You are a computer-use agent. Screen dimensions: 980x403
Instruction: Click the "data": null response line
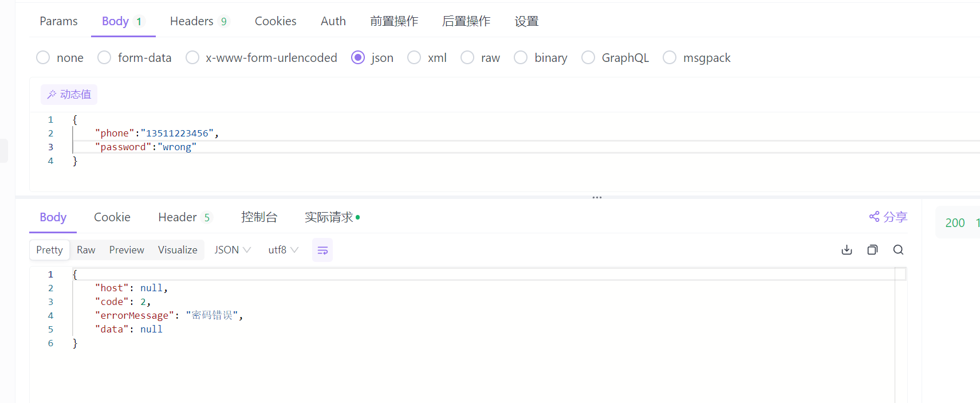[129, 329]
